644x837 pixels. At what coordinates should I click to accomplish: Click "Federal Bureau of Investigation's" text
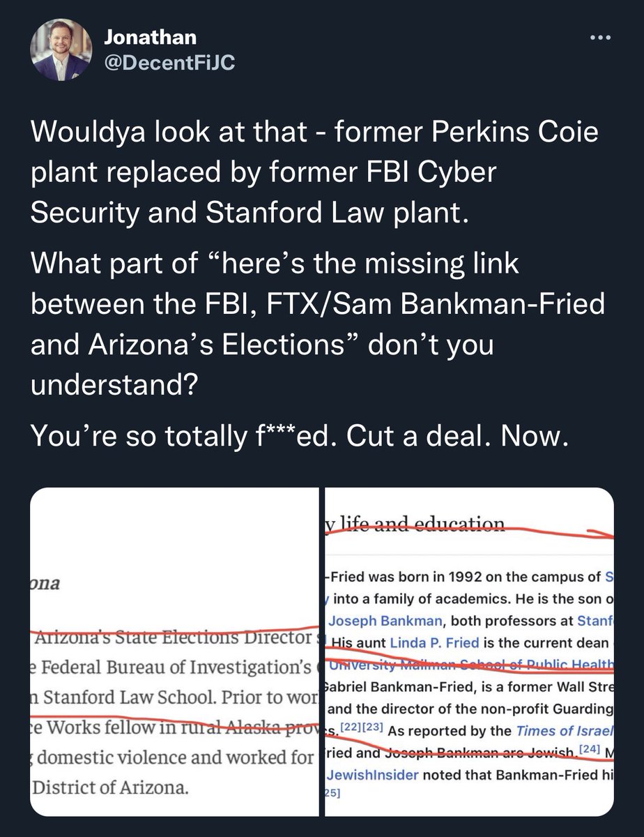pyautogui.click(x=171, y=668)
